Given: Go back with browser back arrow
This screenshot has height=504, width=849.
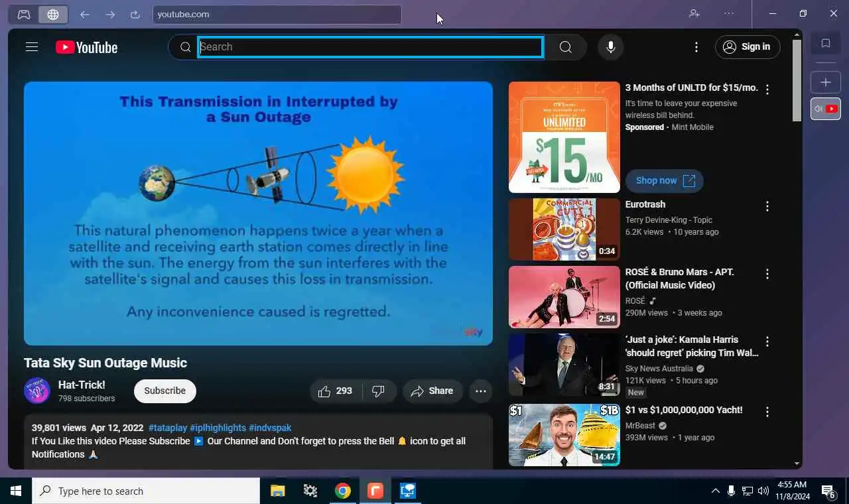Looking at the screenshot, I should 85,15.
